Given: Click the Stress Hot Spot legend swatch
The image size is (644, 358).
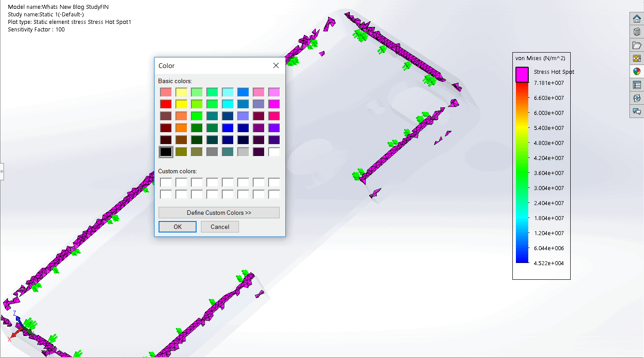Looking at the screenshot, I should [522, 74].
